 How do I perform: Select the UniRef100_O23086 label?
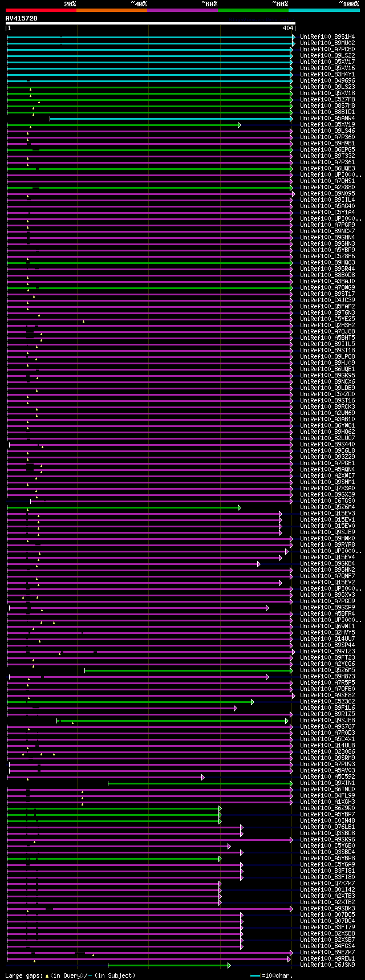click(327, 751)
